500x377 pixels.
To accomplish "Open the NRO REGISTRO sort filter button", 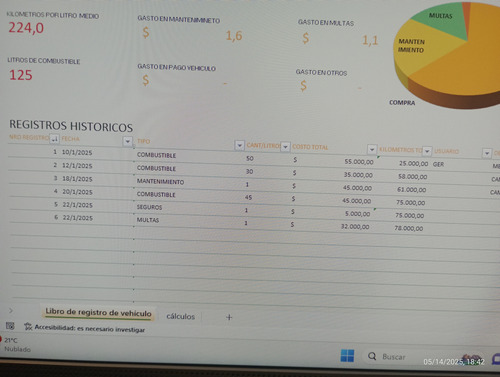I will coord(54,139).
